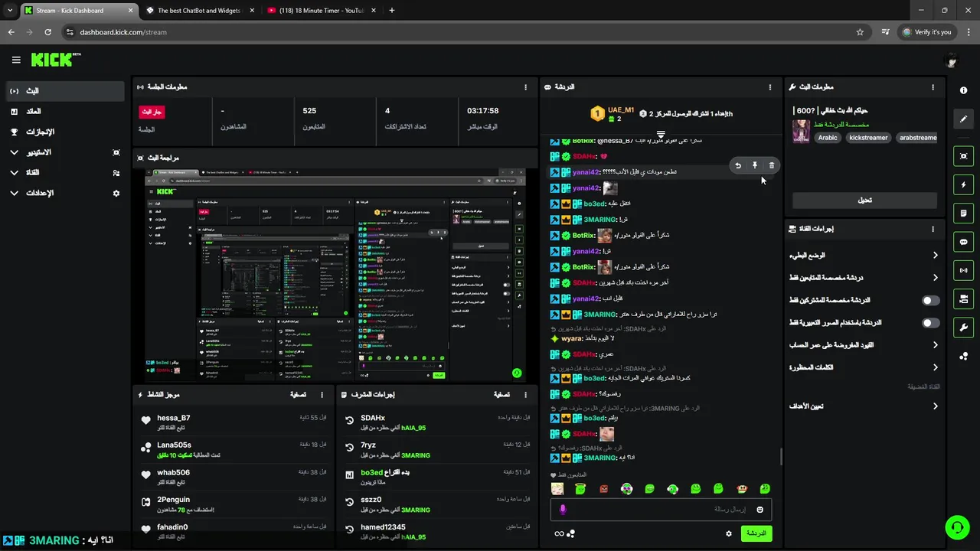The width and height of the screenshot is (980, 551).
Task: Open chat panel three-dot options menu
Action: pos(770,87)
